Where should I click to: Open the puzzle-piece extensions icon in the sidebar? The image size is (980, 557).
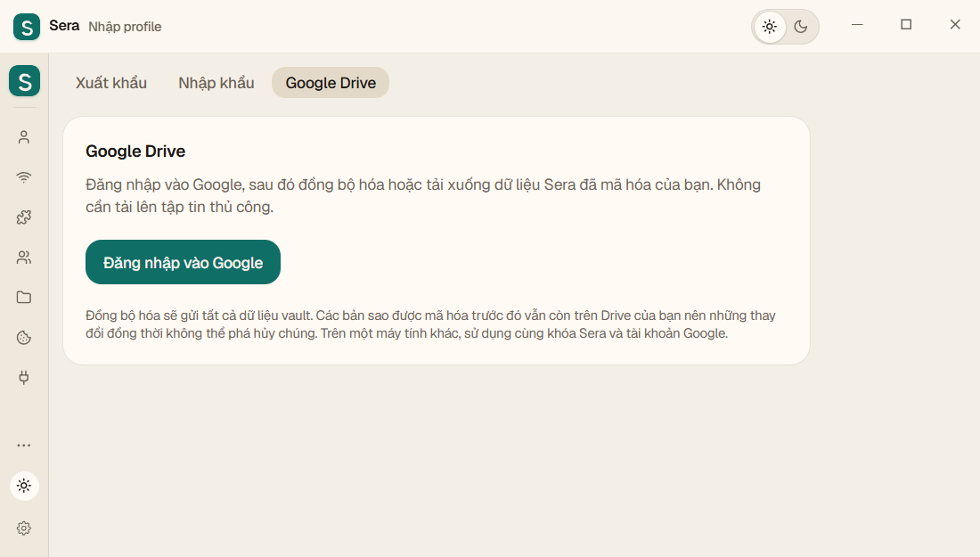[24, 217]
